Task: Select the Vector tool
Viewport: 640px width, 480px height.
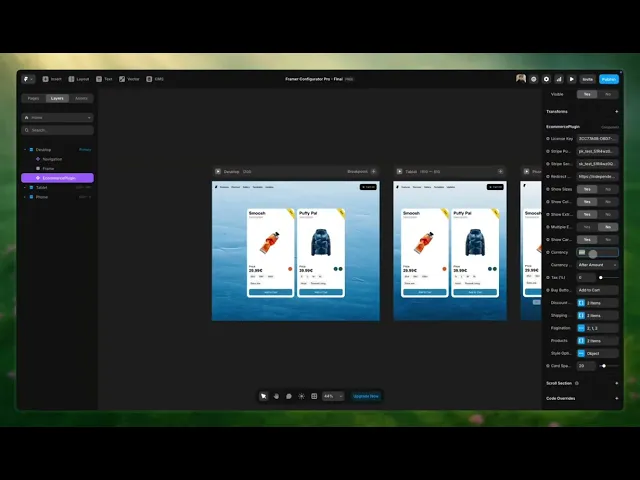Action: pos(129,79)
